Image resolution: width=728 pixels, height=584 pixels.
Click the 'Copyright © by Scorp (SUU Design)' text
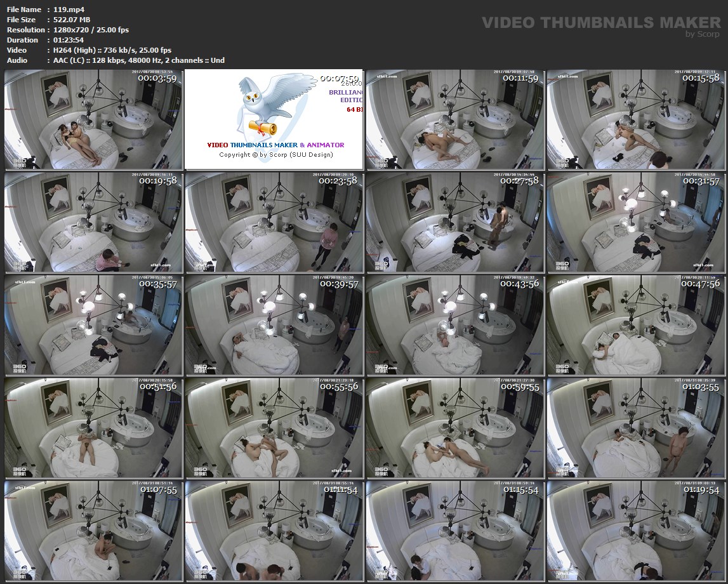[x=276, y=155]
